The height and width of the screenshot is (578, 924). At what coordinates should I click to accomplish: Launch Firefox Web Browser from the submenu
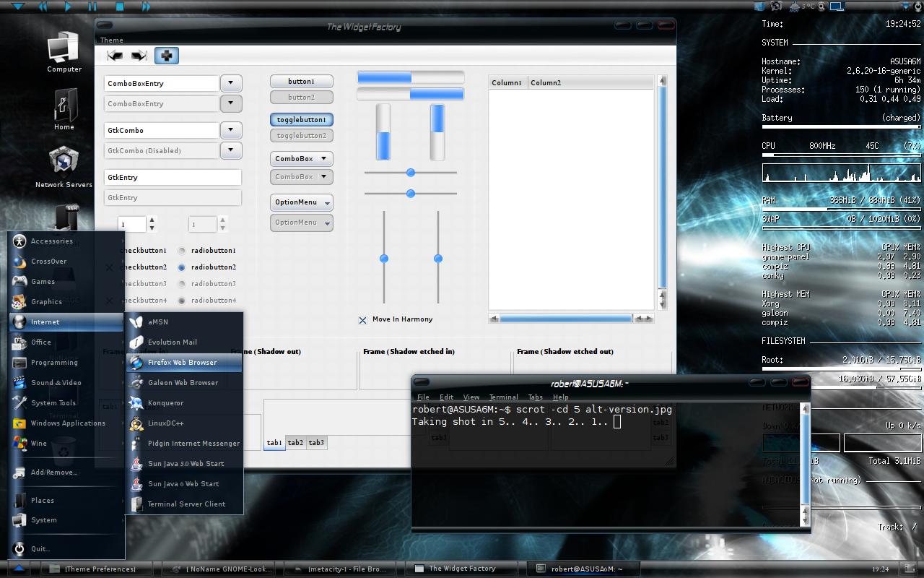pos(185,362)
